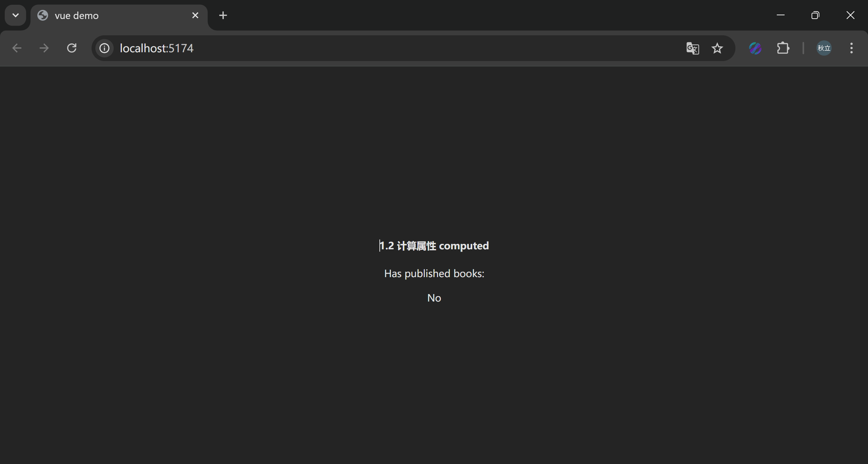Open Chrome three-dot menu
Screen dimensions: 868x464
coord(851,48)
